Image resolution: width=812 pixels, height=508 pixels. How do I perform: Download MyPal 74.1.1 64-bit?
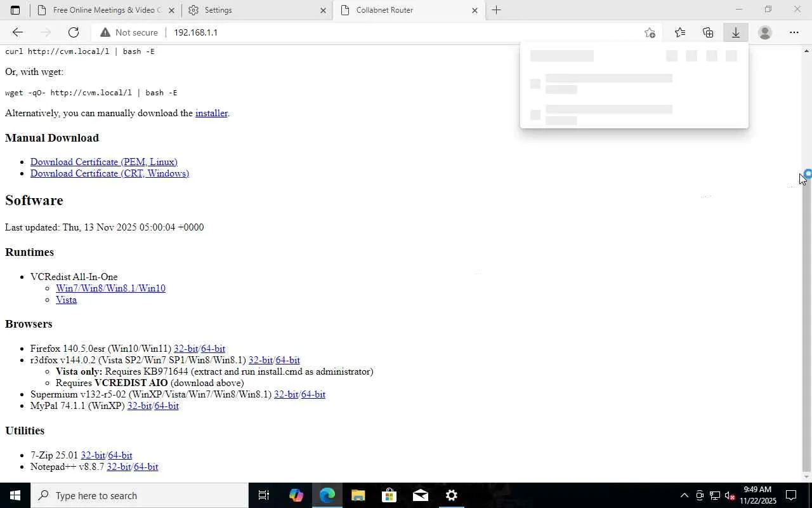pyautogui.click(x=167, y=406)
